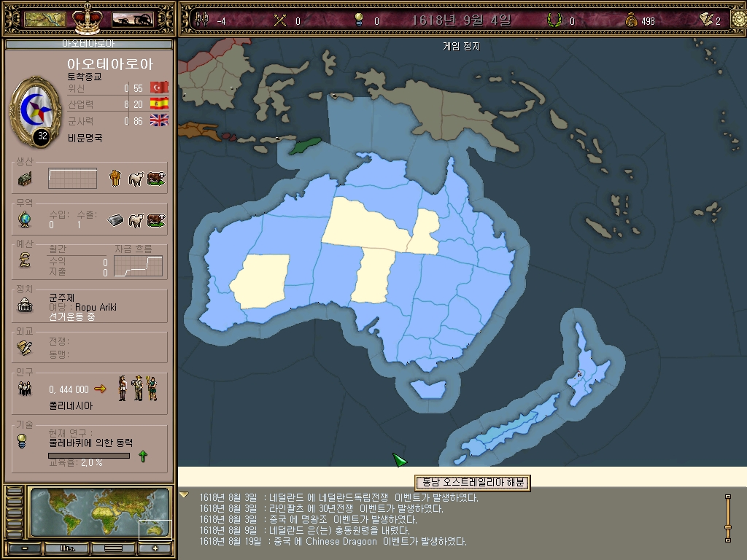
Task: Click the 게임 정지 paused text
Action: click(461, 46)
